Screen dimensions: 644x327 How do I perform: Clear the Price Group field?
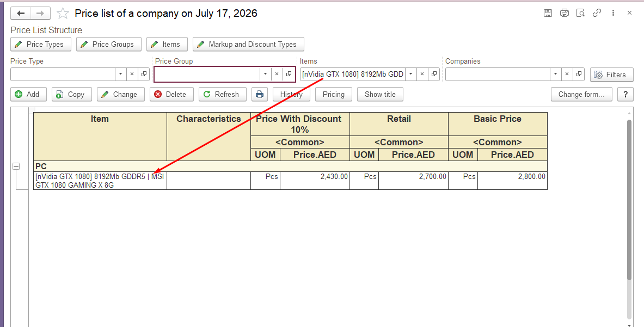pyautogui.click(x=277, y=74)
